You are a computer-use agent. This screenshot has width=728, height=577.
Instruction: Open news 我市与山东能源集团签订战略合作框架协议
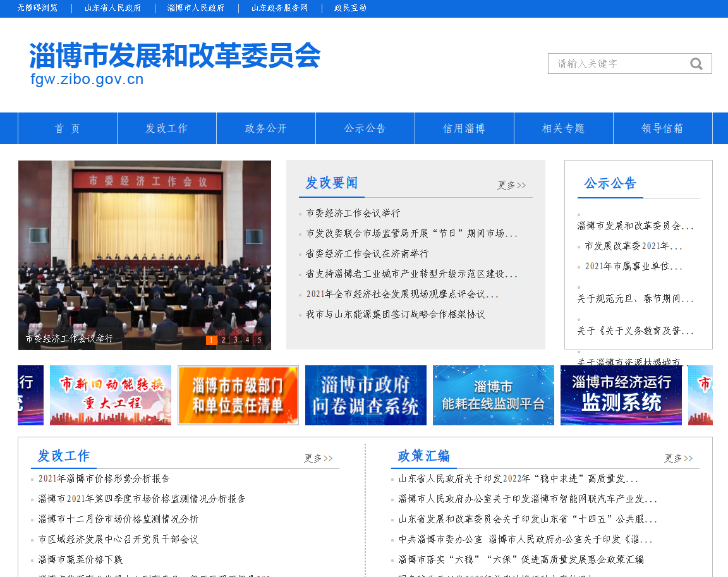(396, 314)
